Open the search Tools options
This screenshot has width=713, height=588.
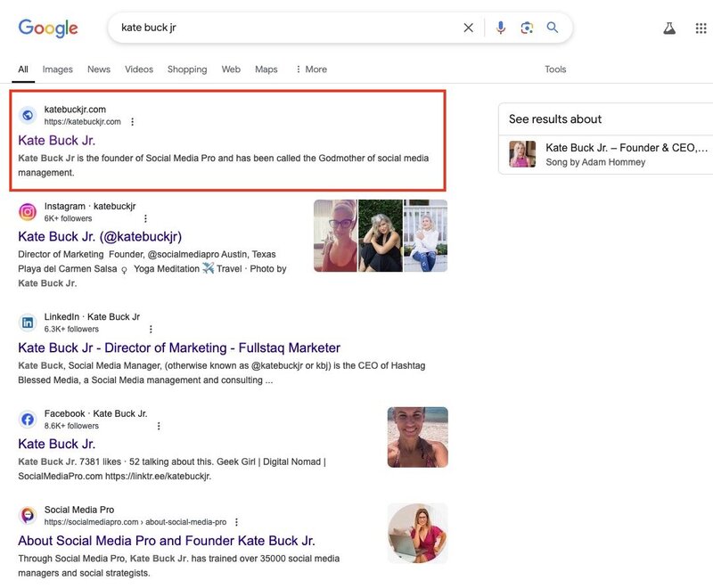[x=555, y=69]
